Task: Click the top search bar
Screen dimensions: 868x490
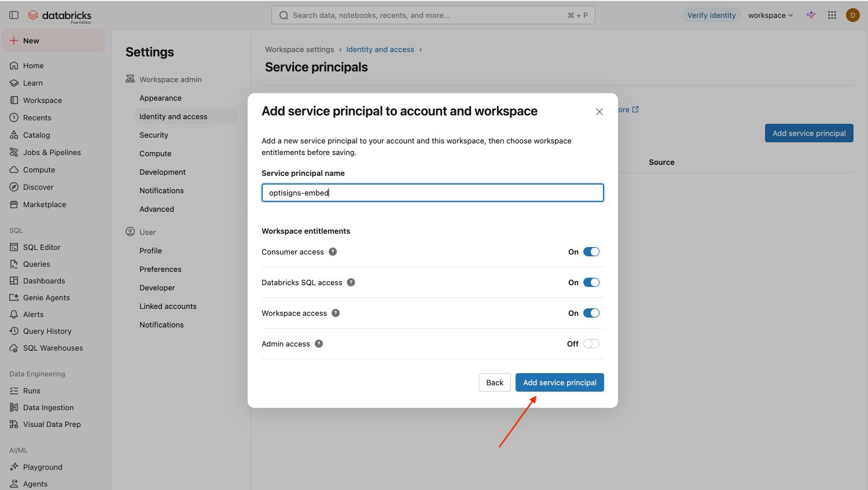Action: point(433,15)
